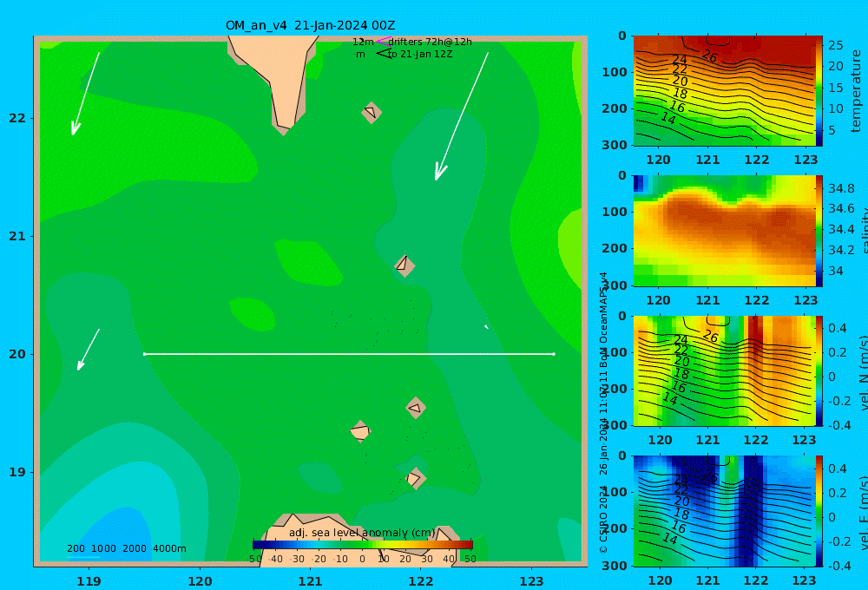Click the vel. E colorbar beside the bottom section

point(819,511)
